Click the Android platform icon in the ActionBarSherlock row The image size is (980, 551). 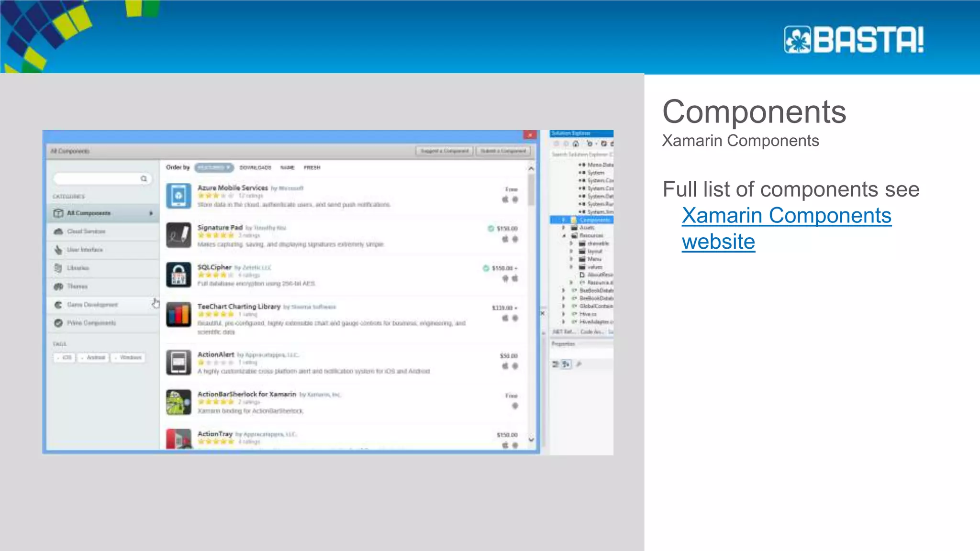(515, 406)
